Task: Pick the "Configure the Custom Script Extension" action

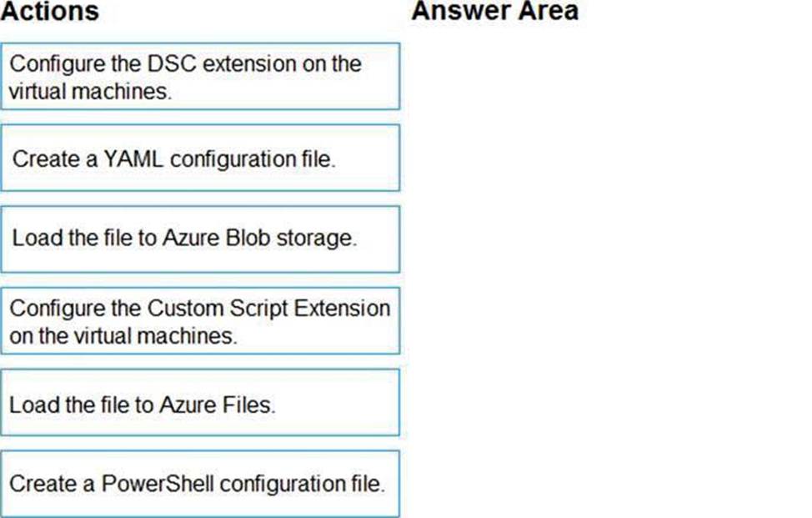Action: coord(200,321)
